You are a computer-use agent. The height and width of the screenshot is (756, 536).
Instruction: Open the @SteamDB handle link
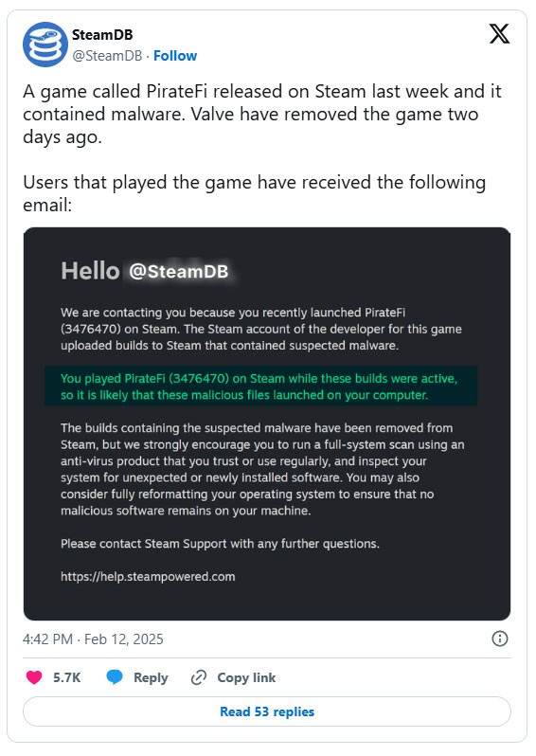point(107,56)
